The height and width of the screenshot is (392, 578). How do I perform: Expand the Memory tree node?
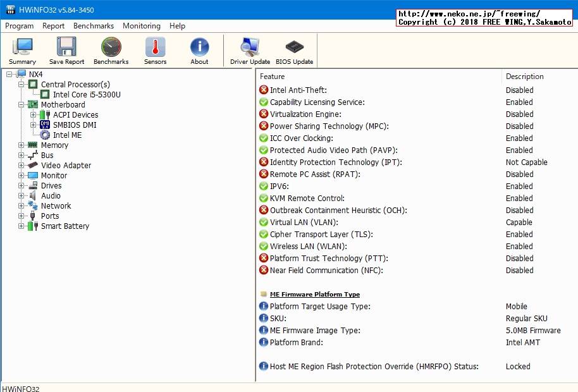click(x=22, y=145)
